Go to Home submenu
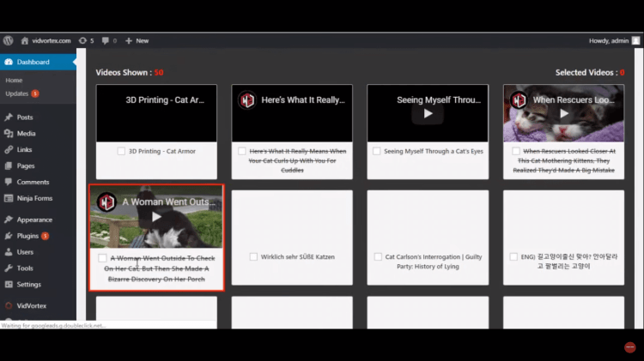 tap(14, 81)
